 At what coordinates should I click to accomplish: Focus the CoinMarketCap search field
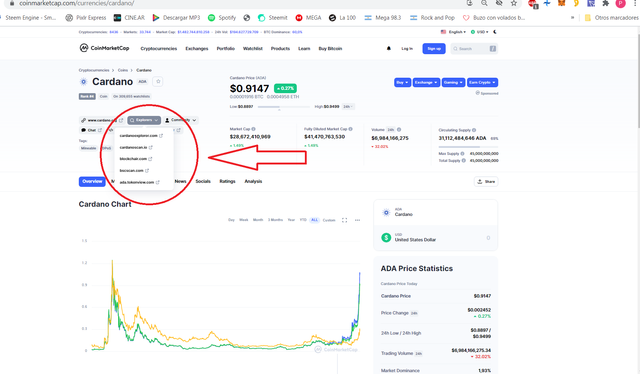[474, 49]
